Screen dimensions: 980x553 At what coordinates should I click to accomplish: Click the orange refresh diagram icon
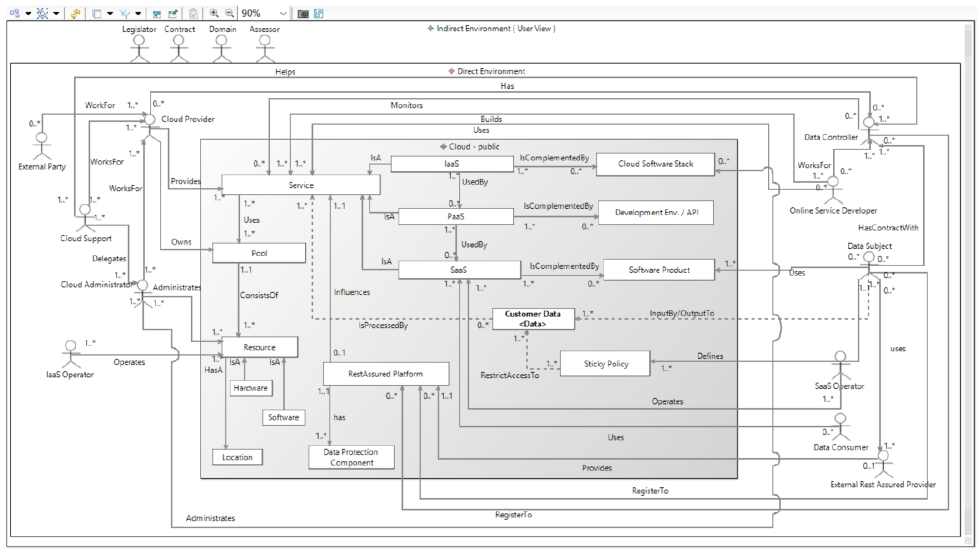(75, 14)
